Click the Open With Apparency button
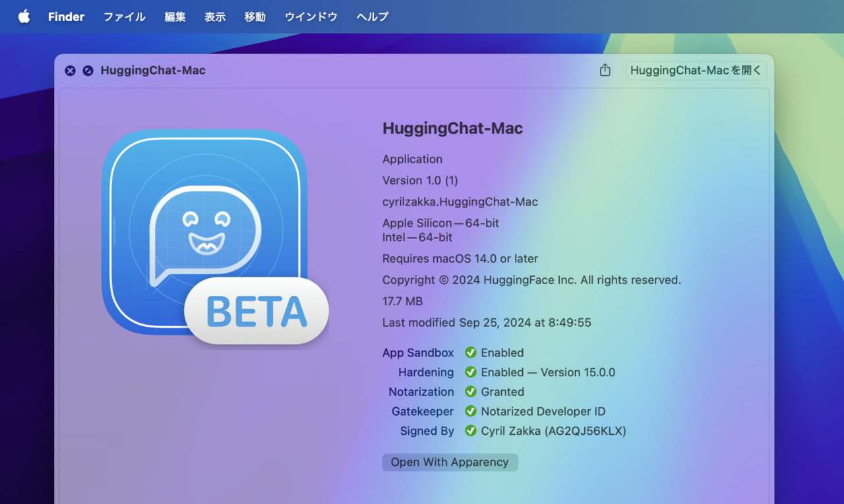 [x=450, y=462]
